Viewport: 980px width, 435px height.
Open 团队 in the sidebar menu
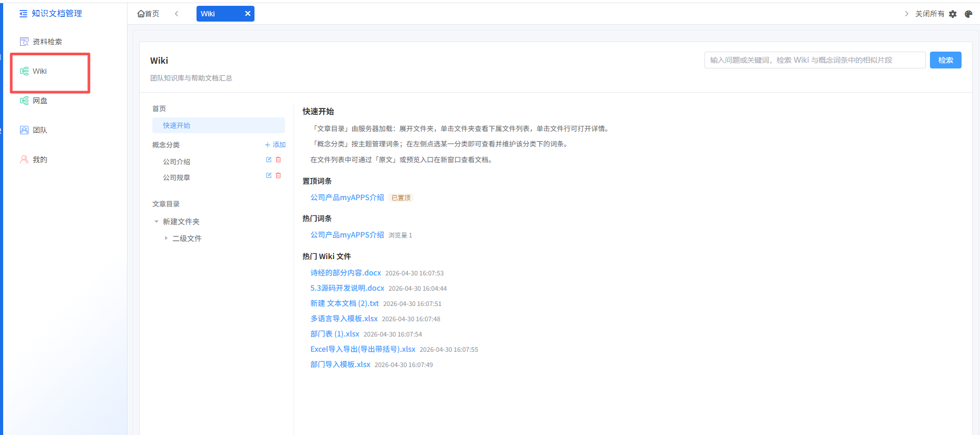point(40,130)
